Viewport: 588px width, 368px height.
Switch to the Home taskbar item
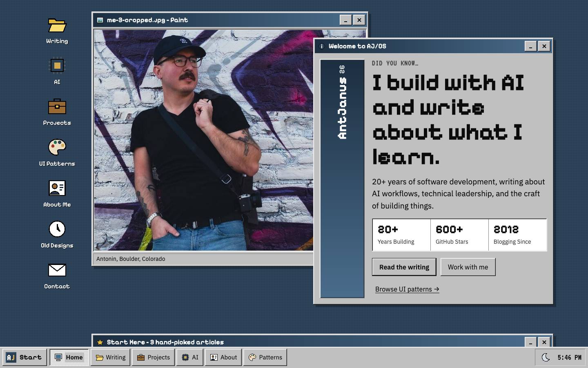pyautogui.click(x=69, y=357)
